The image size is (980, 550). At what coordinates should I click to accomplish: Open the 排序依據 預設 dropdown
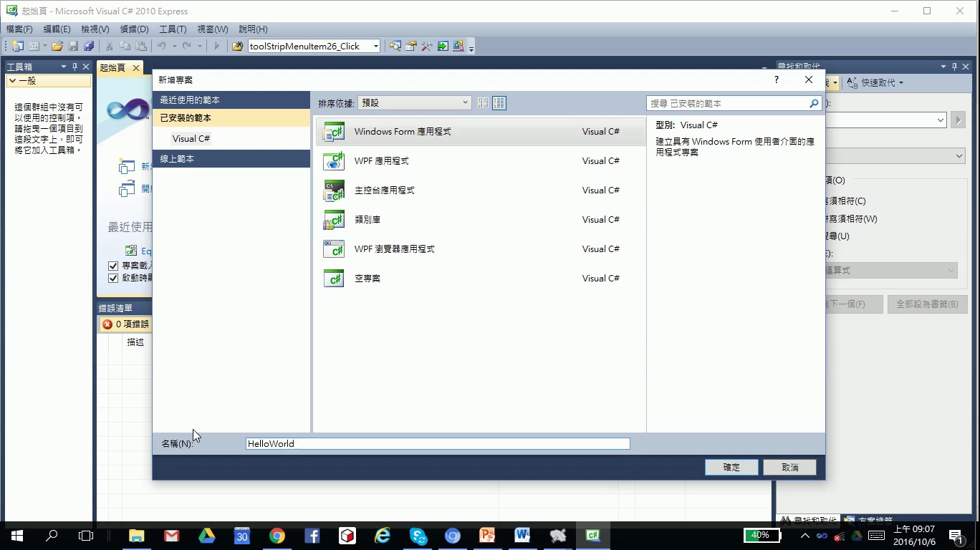[x=415, y=103]
